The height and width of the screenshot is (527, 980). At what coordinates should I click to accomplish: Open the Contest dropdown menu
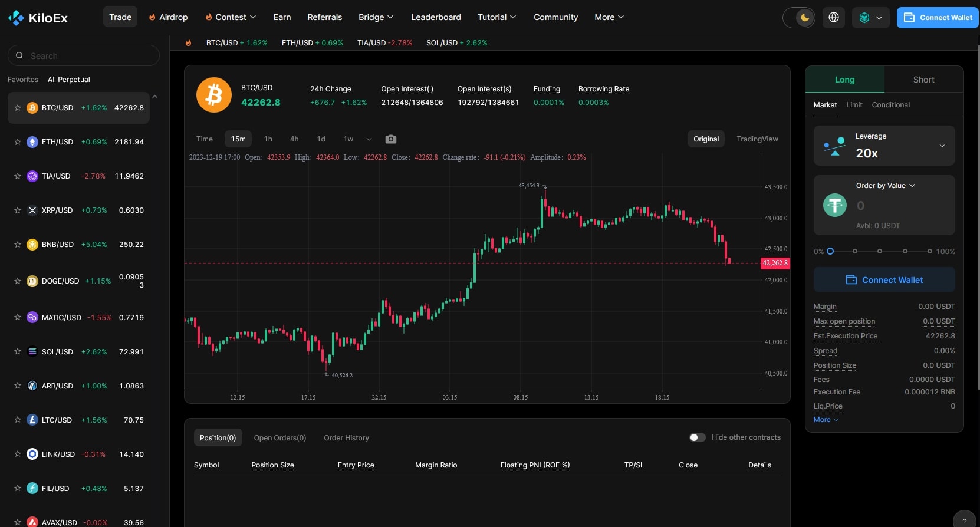coord(231,17)
